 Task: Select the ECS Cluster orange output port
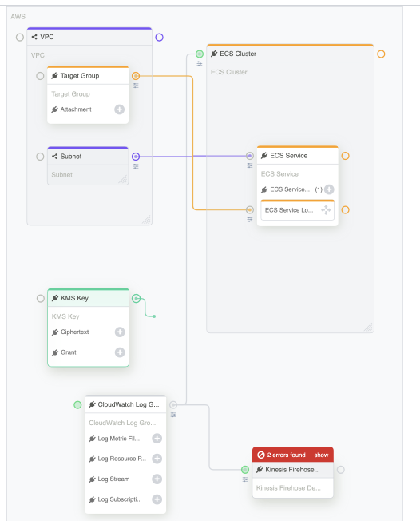[381, 54]
